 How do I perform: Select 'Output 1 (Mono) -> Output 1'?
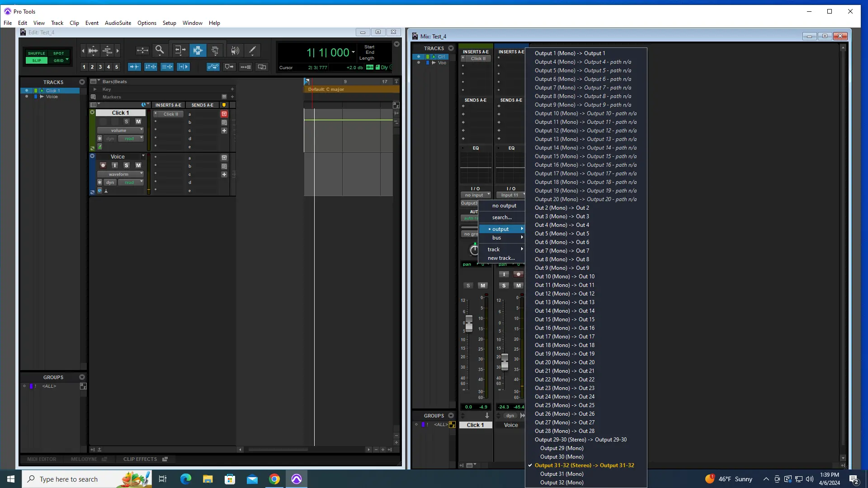click(586, 53)
